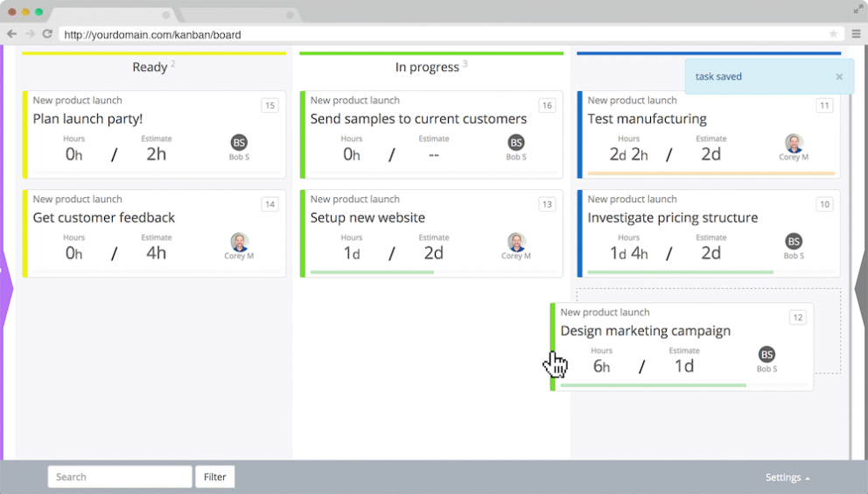The width and height of the screenshot is (868, 494).
Task: Open 'Investigate pricing structure' task title
Action: (673, 217)
